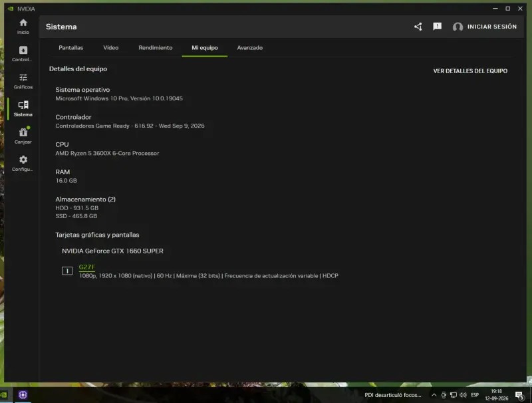Open the purple taskbar app icon
The image size is (532, 403).
pyautogui.click(x=23, y=395)
